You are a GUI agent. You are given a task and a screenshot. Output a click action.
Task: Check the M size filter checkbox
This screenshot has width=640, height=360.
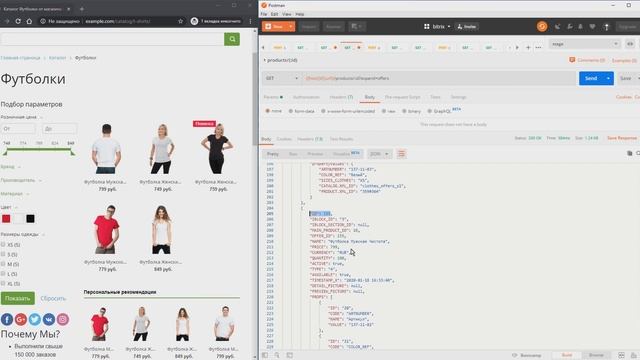(x=3, y=264)
